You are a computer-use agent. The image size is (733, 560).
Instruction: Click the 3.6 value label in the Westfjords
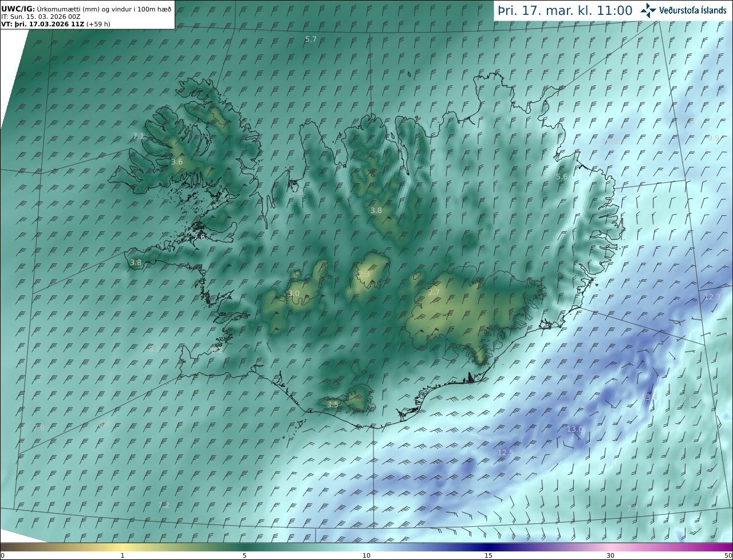point(177,162)
